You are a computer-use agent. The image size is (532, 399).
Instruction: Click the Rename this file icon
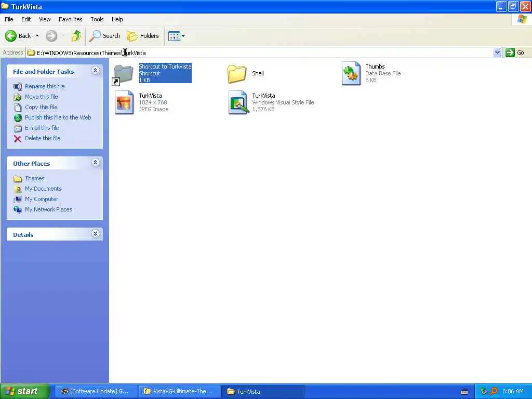point(18,87)
